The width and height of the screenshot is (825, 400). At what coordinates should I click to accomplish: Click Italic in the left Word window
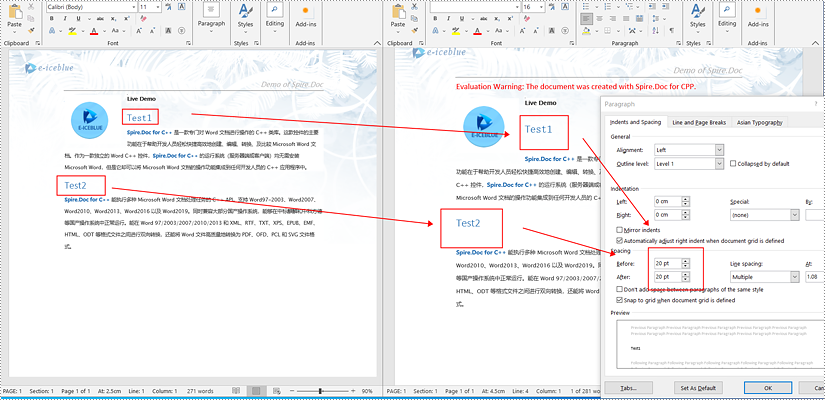[65, 18]
